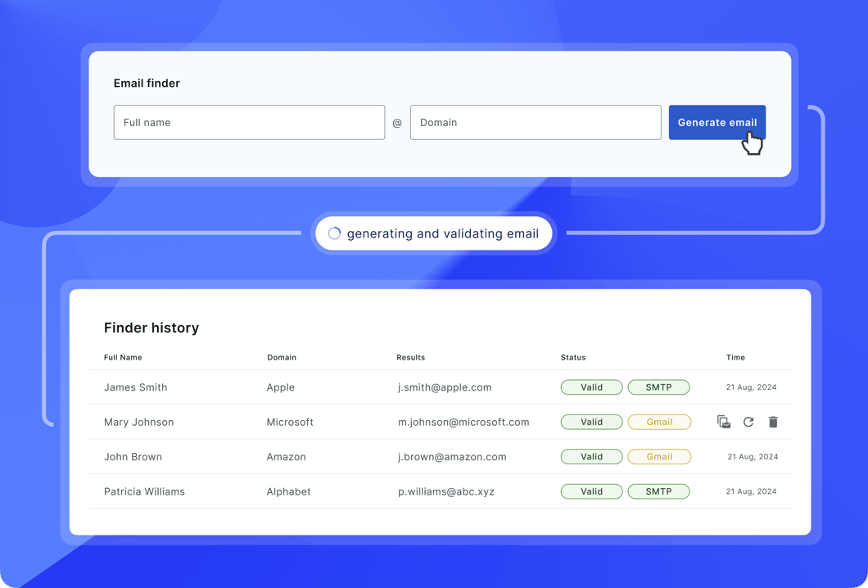
Task: Click the Finder history heading
Action: tap(151, 328)
